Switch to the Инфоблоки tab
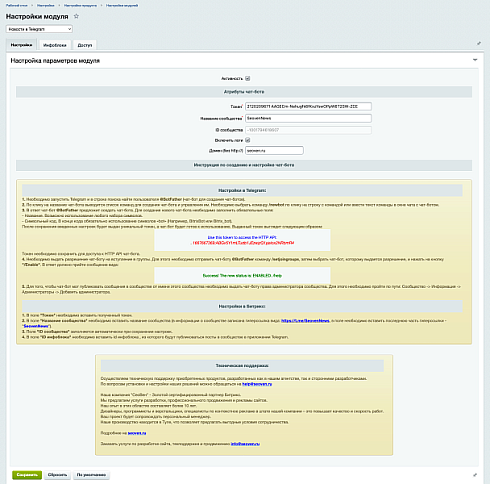Screen dimensions: 490x484 55,45
